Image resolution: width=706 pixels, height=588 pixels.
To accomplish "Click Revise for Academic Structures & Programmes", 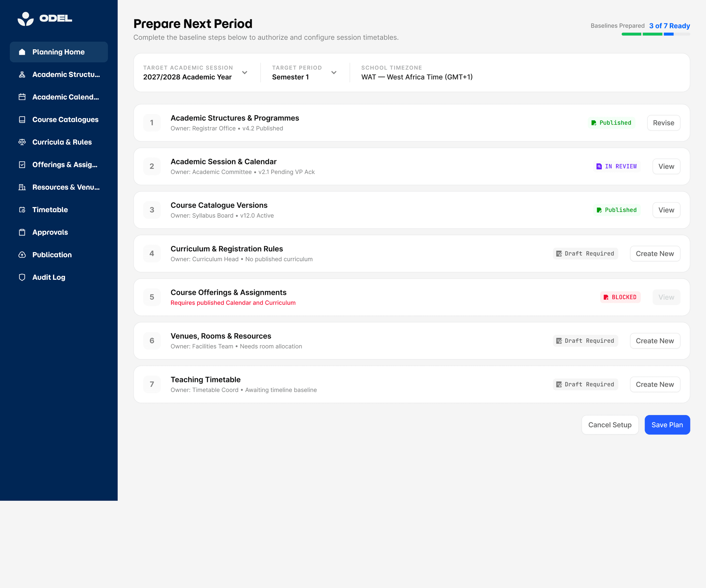I will click(x=664, y=123).
